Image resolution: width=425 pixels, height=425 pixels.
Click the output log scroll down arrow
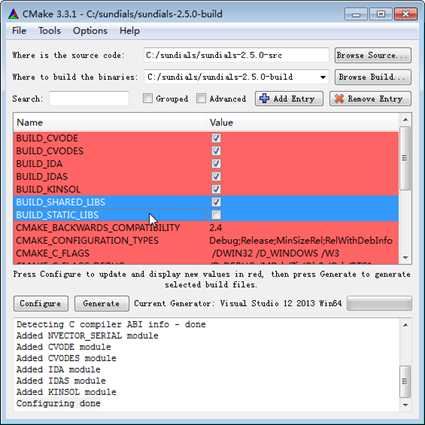405,405
